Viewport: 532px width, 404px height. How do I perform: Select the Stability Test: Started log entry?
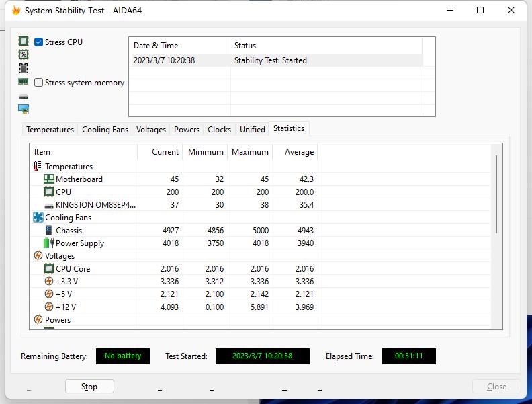coord(270,60)
